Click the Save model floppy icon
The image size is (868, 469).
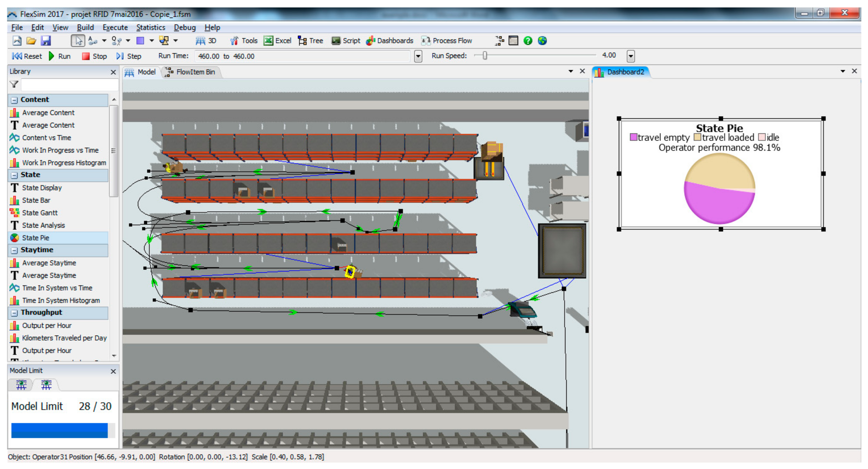(46, 41)
